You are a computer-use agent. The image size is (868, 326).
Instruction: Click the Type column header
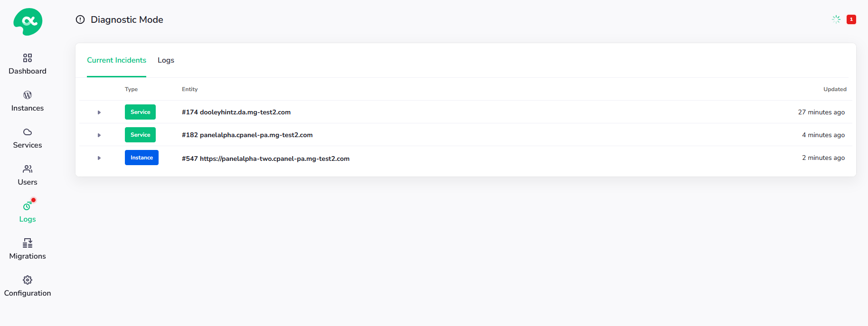pos(131,89)
